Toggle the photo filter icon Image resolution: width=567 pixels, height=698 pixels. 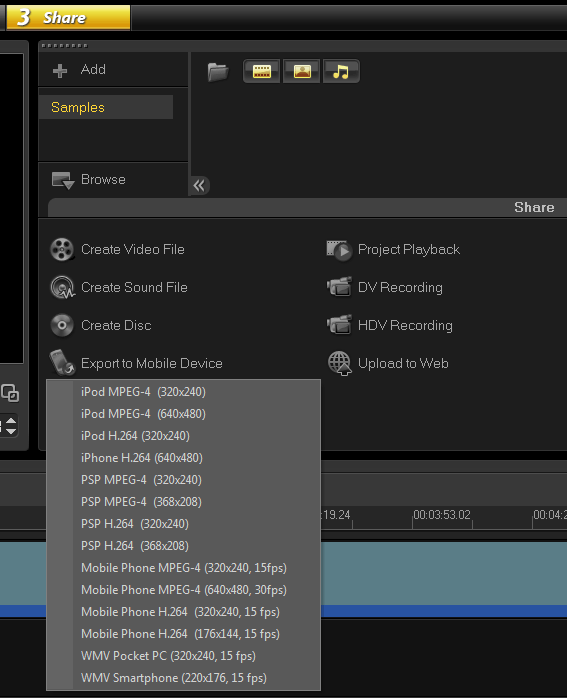pyautogui.click(x=302, y=71)
